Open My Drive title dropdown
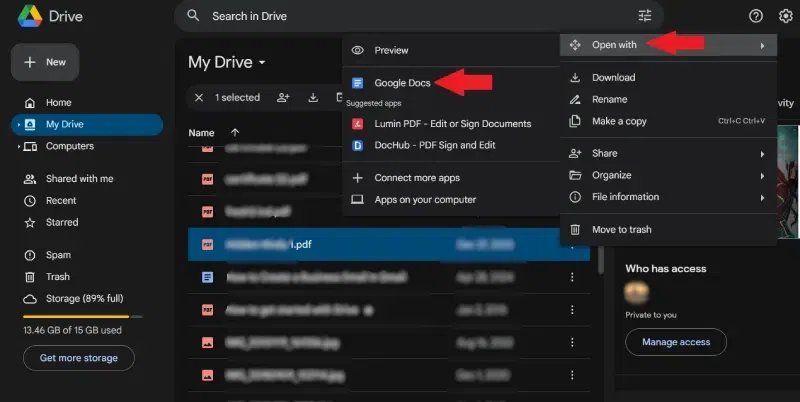Screen dimensions: 800x402 pos(227,62)
